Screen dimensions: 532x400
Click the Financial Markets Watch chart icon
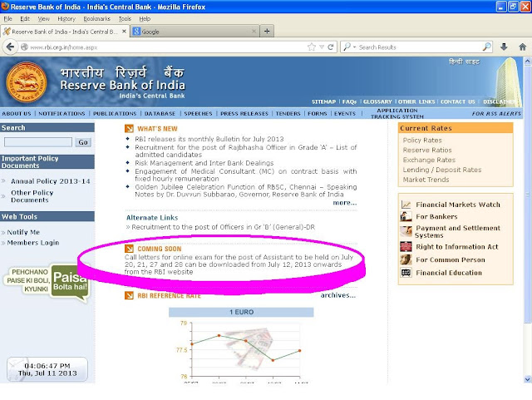click(406, 205)
